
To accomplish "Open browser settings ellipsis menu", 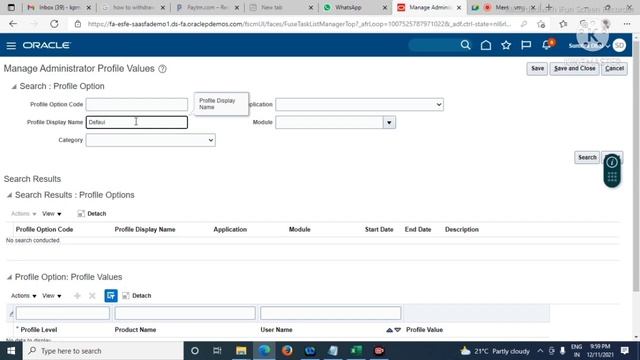I will (x=627, y=24).
